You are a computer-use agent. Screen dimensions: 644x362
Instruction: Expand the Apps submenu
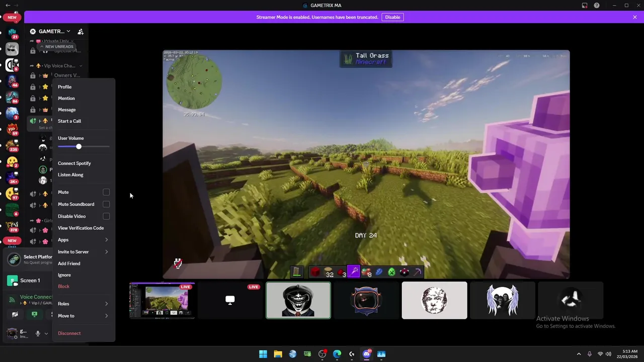pos(84,240)
